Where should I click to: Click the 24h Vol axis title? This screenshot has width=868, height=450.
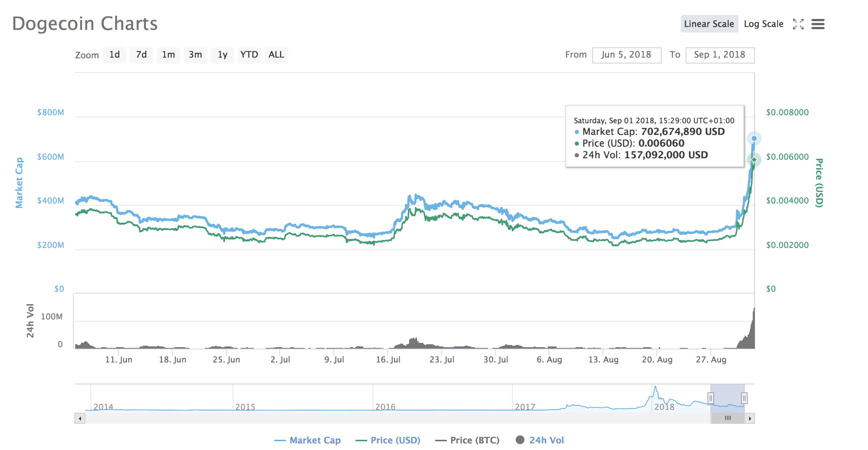(x=30, y=321)
